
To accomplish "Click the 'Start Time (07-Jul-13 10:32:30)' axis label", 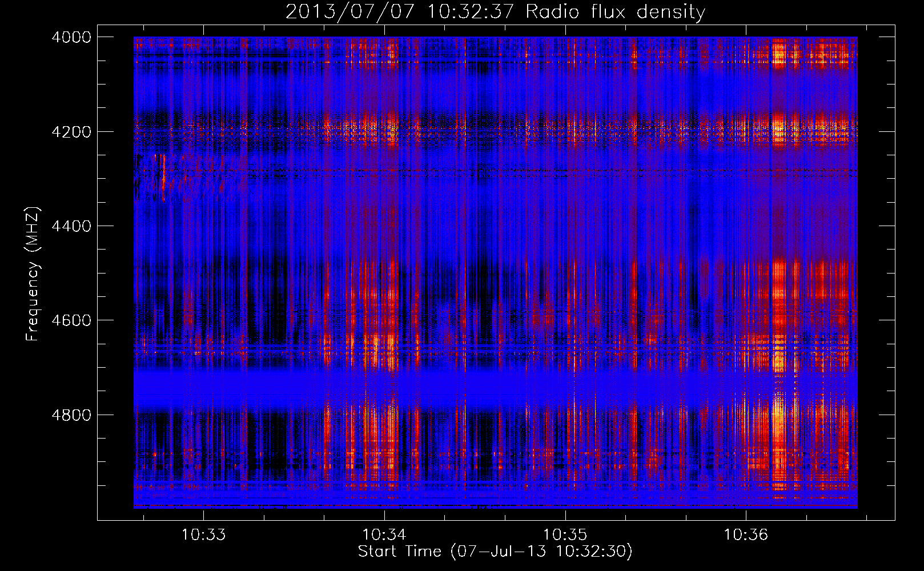I will click(495, 552).
